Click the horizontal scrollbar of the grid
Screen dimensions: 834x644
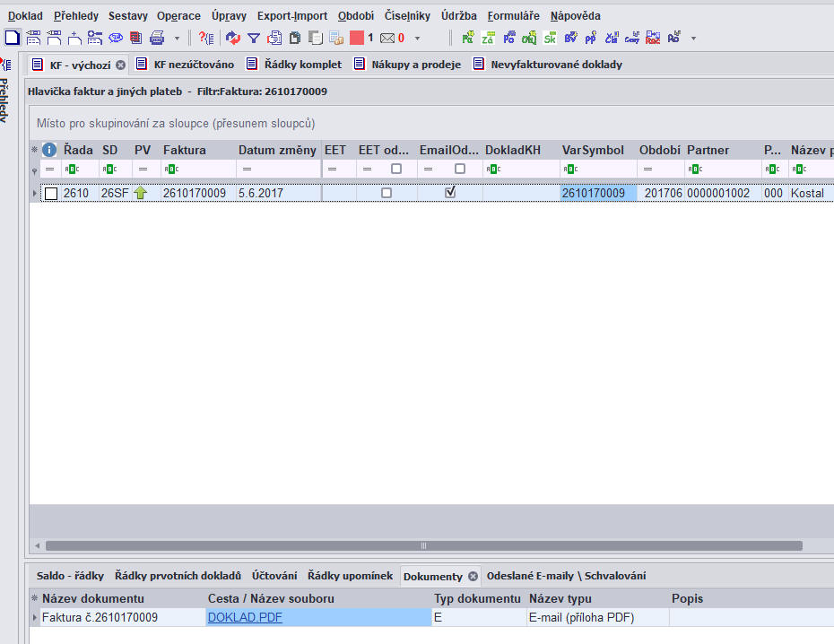(x=424, y=545)
